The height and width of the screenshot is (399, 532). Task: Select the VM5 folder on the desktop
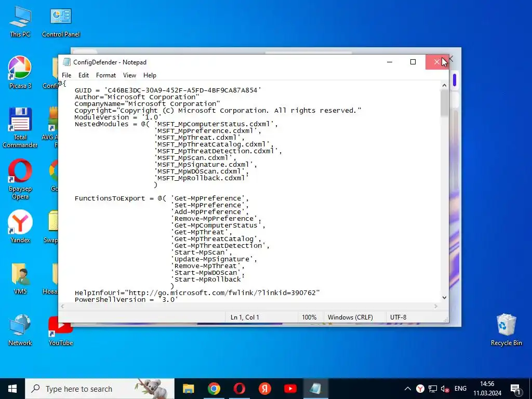pyautogui.click(x=20, y=278)
